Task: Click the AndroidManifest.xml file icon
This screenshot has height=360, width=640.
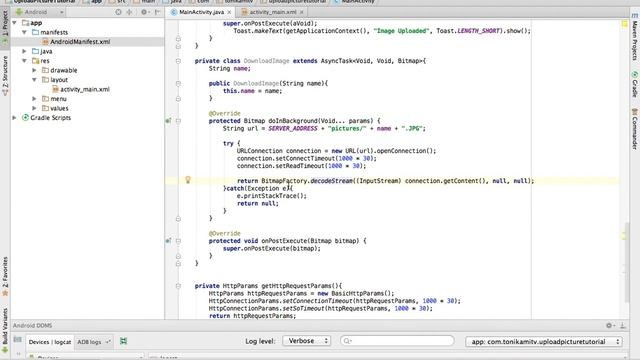Action: point(45,42)
